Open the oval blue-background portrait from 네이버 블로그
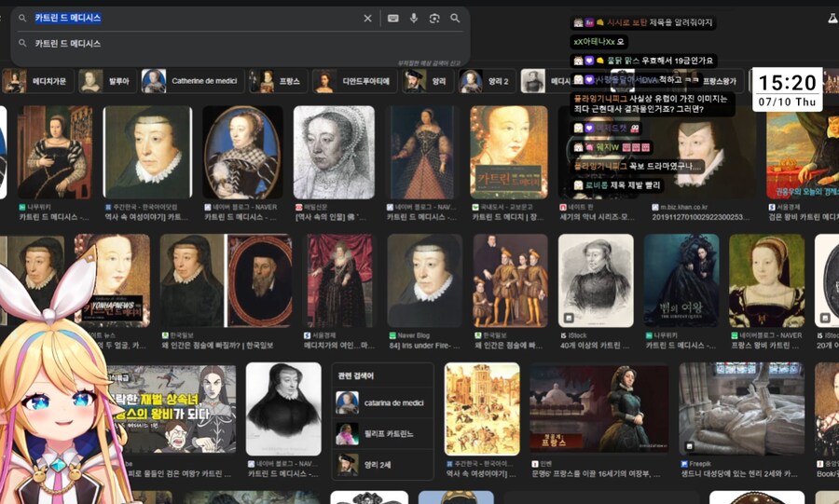Image resolution: width=839 pixels, height=504 pixels. (x=242, y=153)
